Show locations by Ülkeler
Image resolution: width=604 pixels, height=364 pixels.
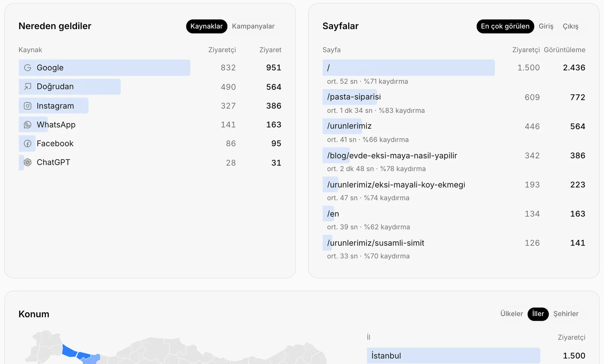point(512,314)
